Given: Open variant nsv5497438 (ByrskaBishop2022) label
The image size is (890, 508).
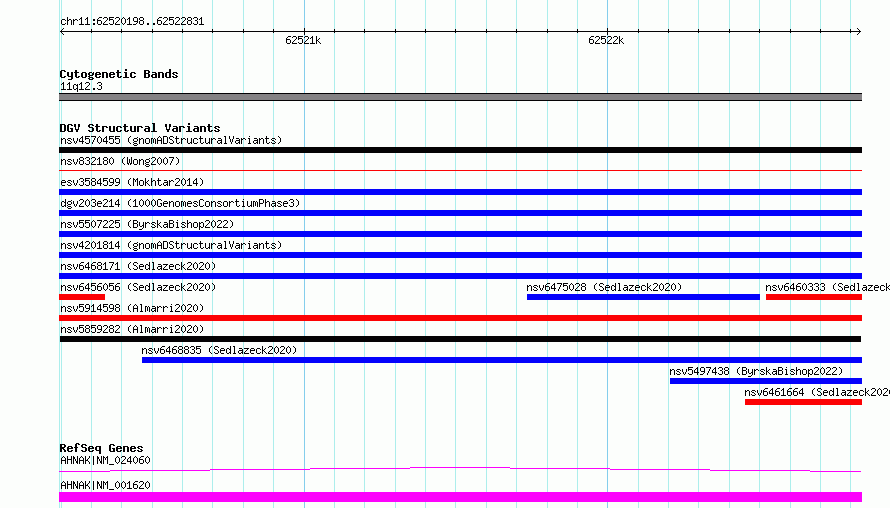Looking at the screenshot, I should (756, 371).
